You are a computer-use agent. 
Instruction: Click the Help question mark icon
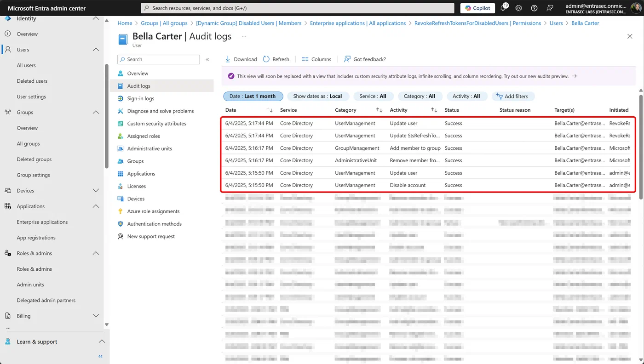[534, 8]
